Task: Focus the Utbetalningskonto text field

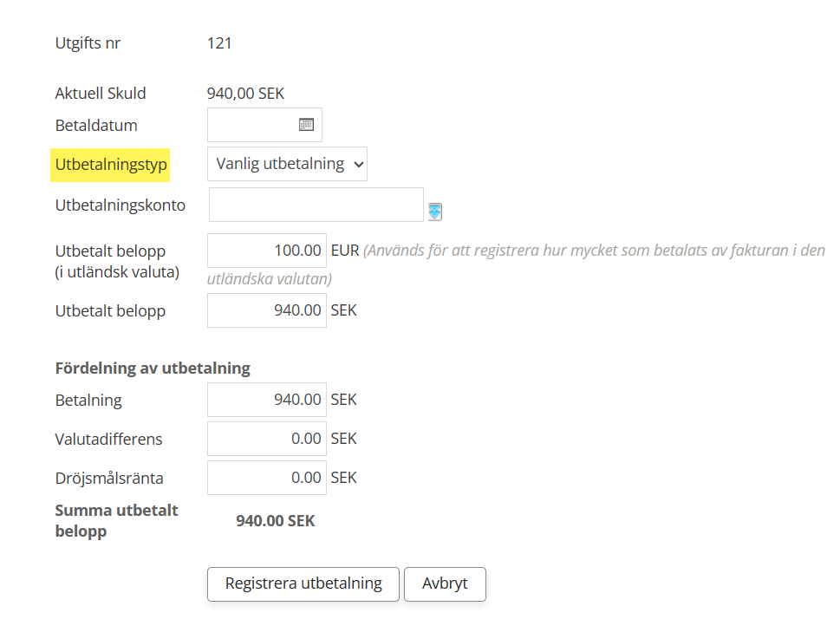Action: [x=316, y=205]
